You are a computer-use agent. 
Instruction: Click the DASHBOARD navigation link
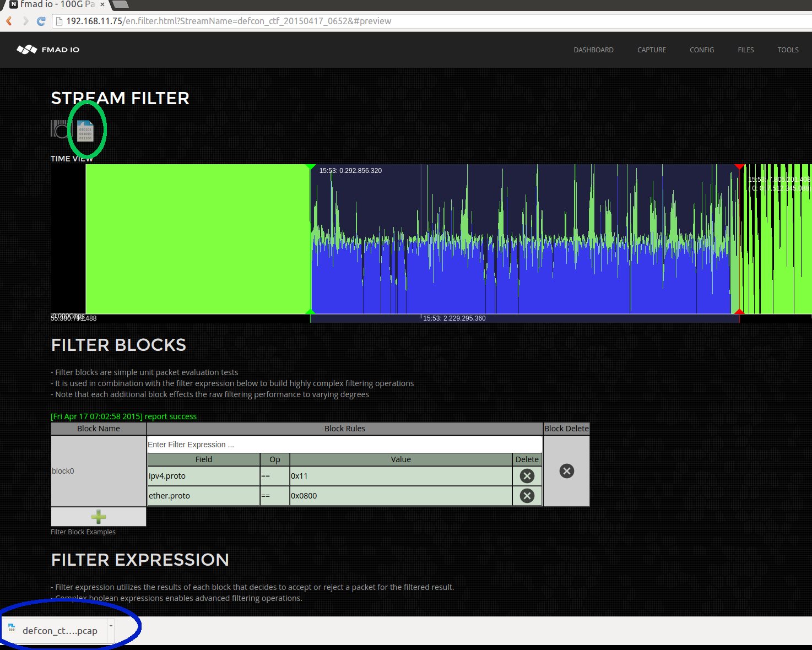pos(593,50)
